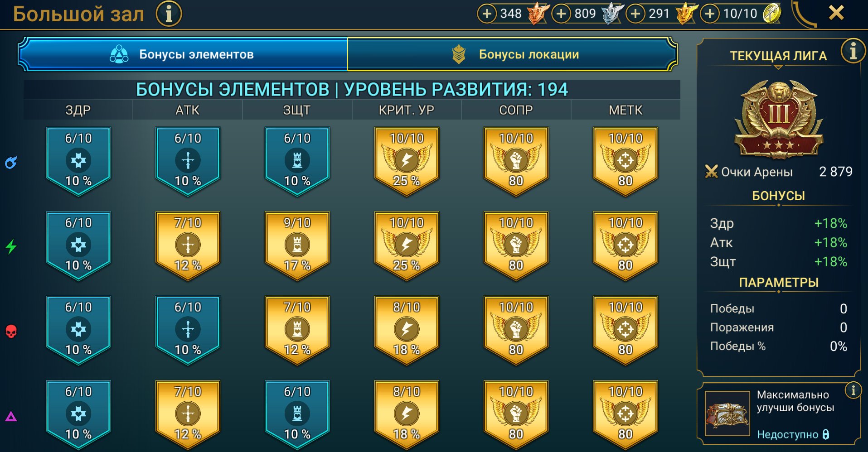This screenshot has height=452, width=868.
Task: Add gold medals with plus button
Action: (635, 14)
